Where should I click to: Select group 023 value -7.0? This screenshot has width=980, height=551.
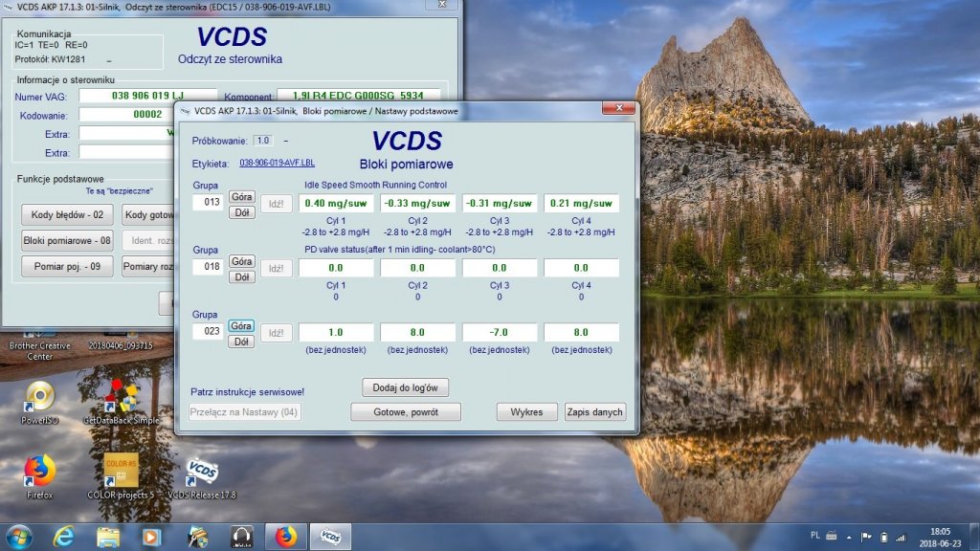tap(499, 332)
